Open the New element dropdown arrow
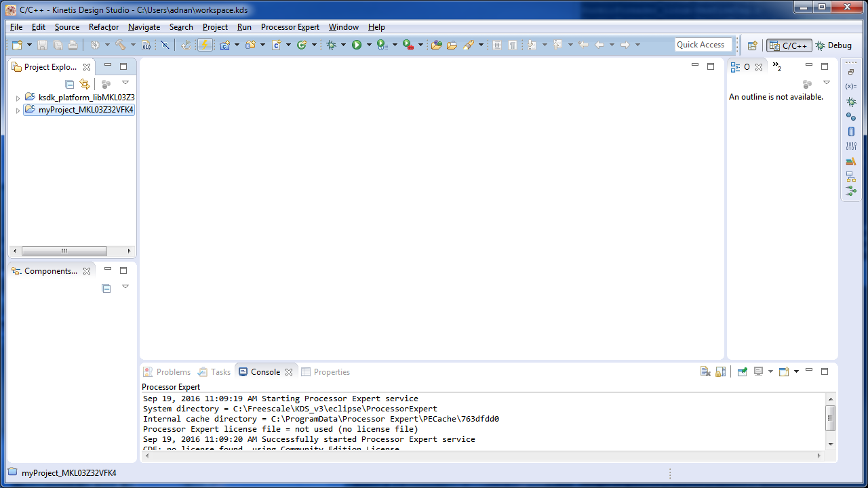 click(29, 45)
